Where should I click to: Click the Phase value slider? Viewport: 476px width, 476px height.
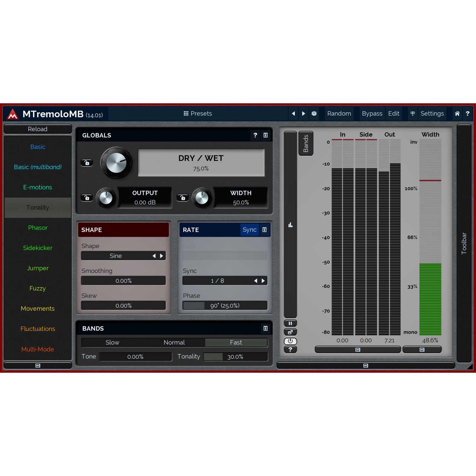pyautogui.click(x=225, y=306)
